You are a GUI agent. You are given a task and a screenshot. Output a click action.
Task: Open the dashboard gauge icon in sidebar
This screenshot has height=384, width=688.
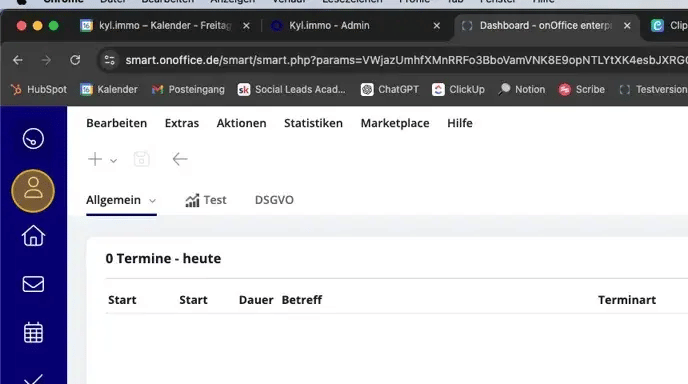tap(33, 139)
